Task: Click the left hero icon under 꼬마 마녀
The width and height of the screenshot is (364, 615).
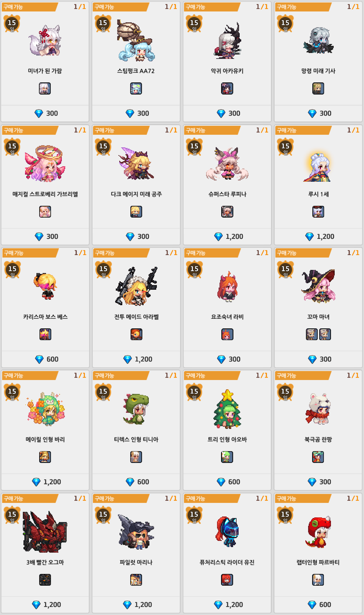Action: pyautogui.click(x=311, y=334)
